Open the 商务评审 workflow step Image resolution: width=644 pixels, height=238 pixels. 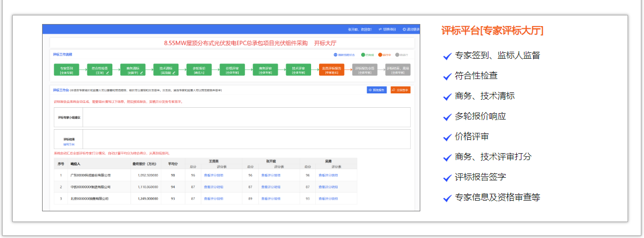point(265,70)
